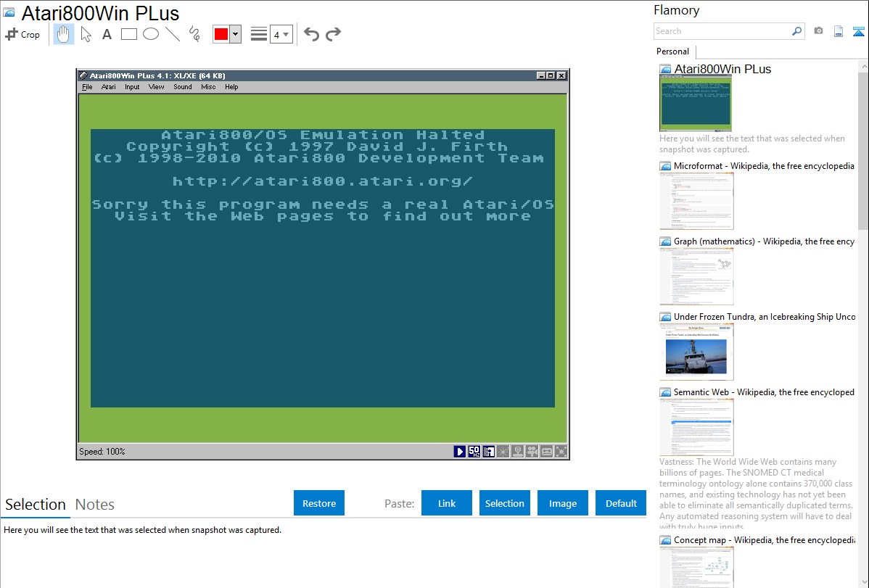Open the emulator File menu
Viewport: 869px width, 588px height.
pos(87,87)
